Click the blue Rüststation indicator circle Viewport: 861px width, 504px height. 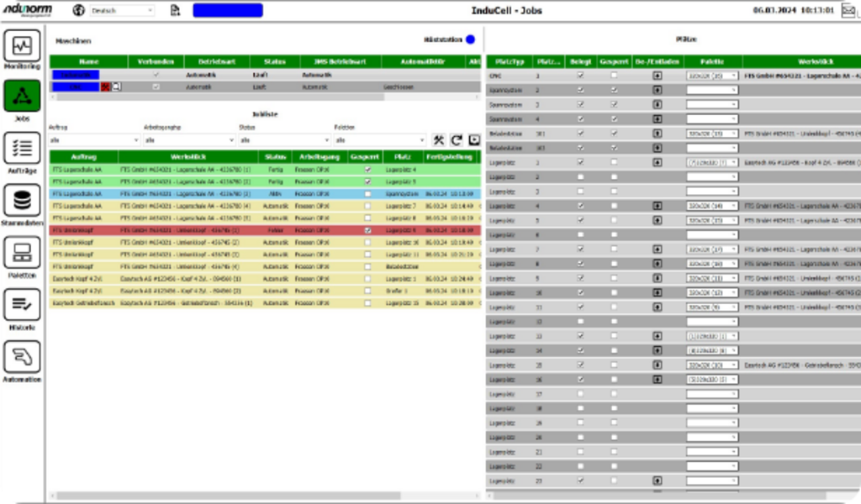[471, 39]
